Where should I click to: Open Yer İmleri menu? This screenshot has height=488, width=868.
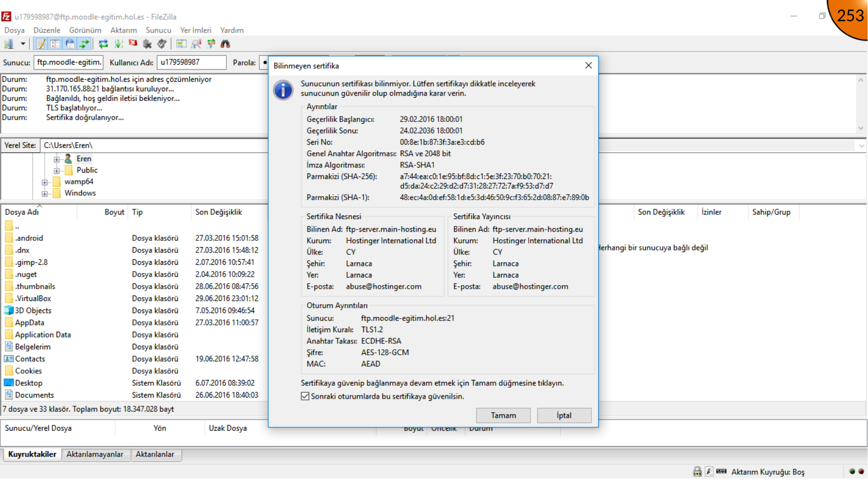[196, 30]
